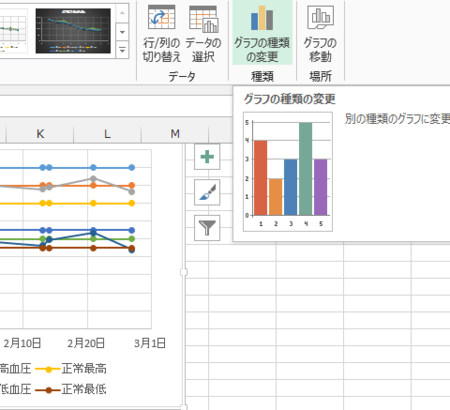The image size is (450, 410).
Task: Open Chart Filters funnel button
Action: click(207, 228)
